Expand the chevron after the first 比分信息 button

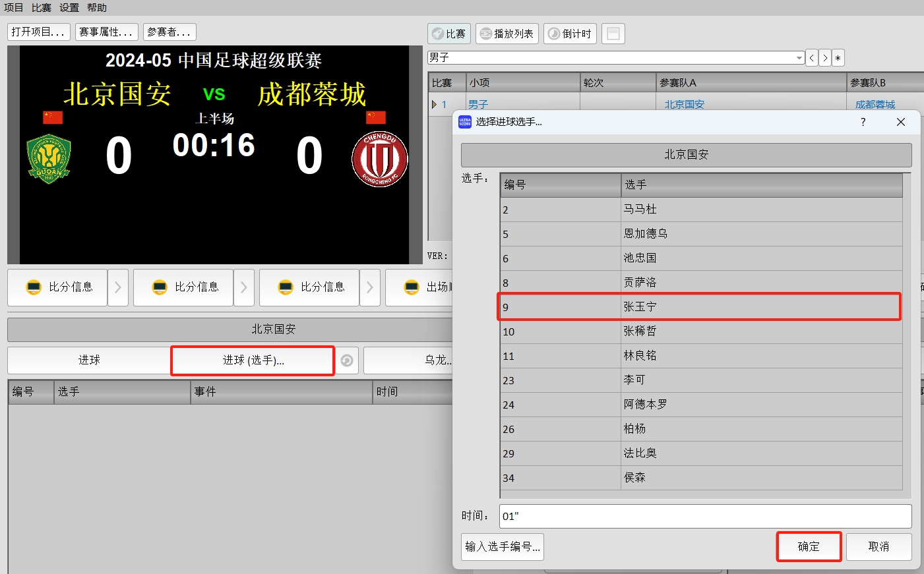(117, 287)
